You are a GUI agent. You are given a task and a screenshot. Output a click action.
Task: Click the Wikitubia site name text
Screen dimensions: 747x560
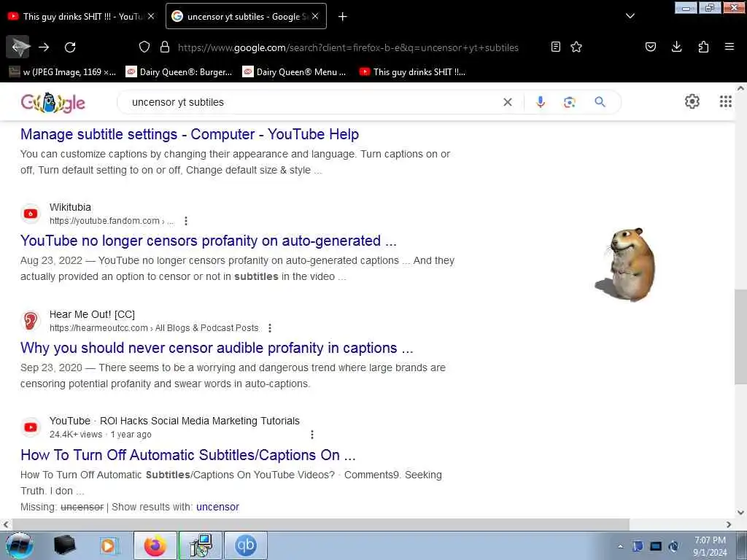[70, 208]
